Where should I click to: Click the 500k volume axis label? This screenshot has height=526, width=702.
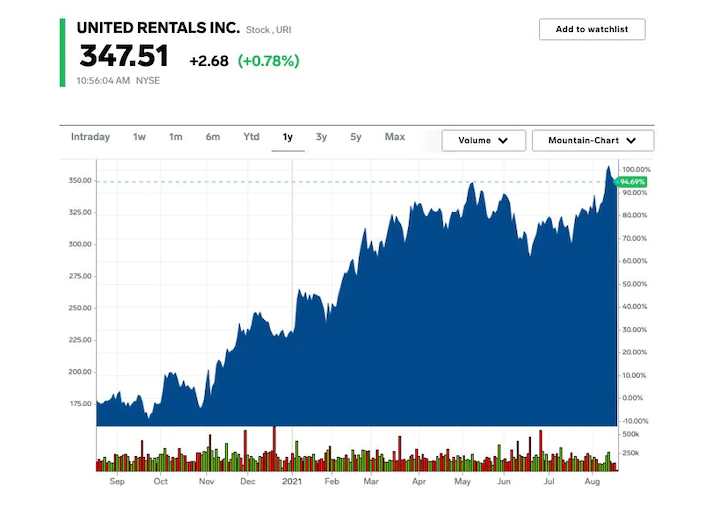click(630, 434)
